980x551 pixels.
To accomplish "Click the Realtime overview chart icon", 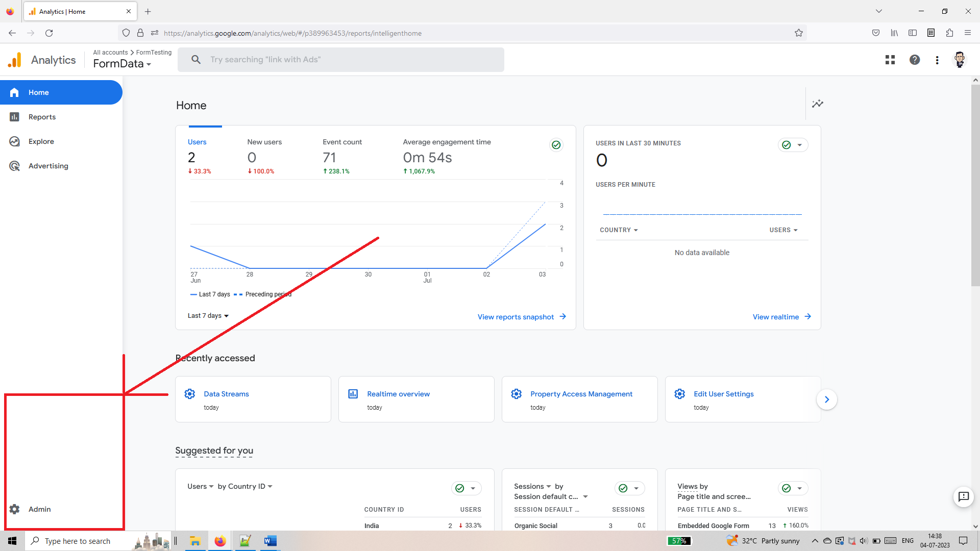I will click(353, 394).
